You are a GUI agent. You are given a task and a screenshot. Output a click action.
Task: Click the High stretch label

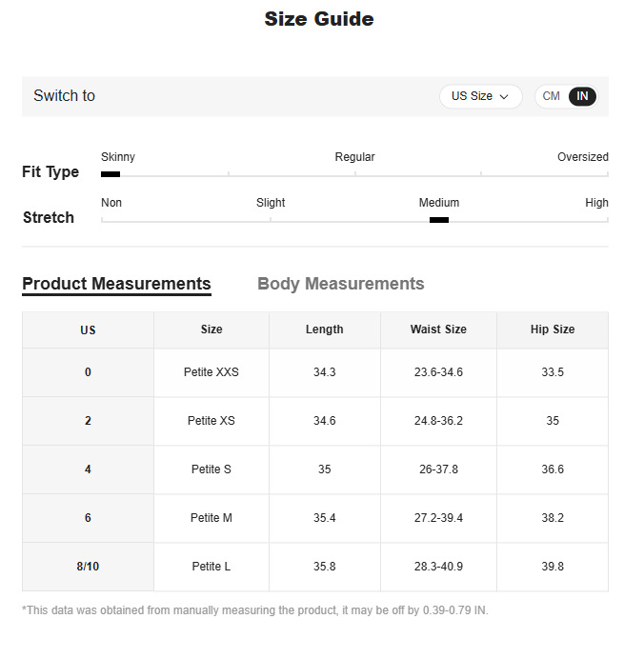click(596, 203)
